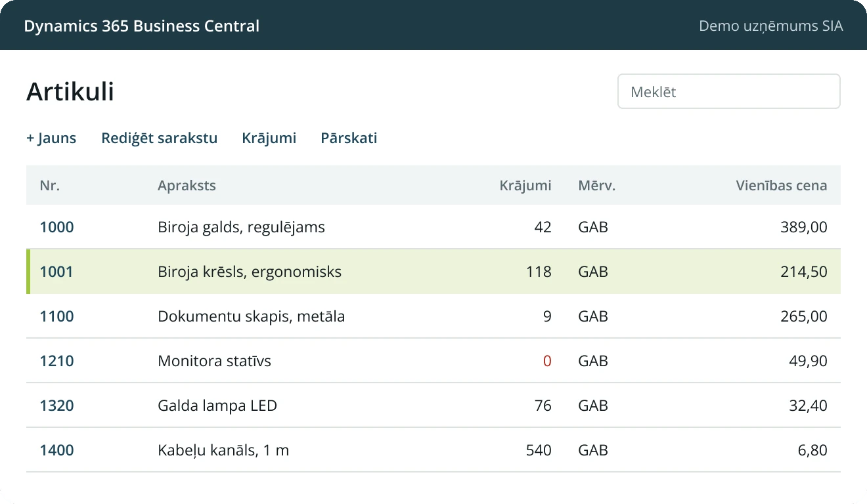Click unit price 49,90
The image size is (867, 504).
point(808,361)
